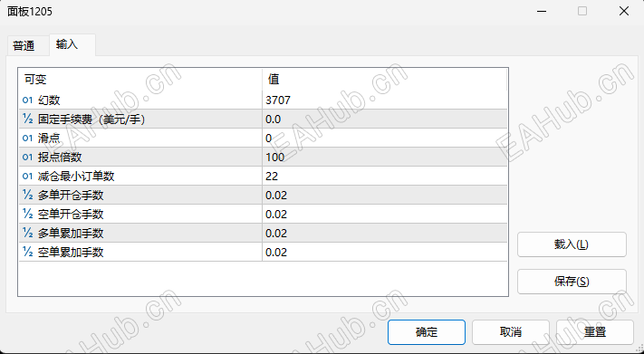Select the 多单累加手数 value 0.02
This screenshot has height=354, width=644.
coord(276,233)
